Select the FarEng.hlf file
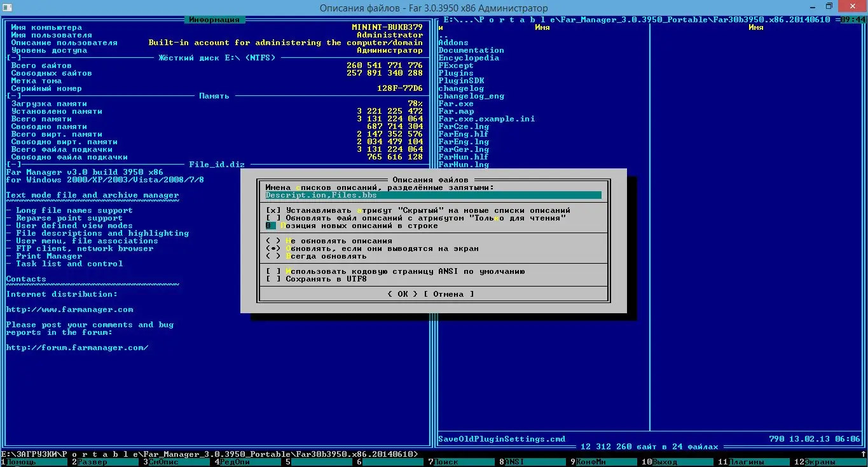Image resolution: width=868 pixels, height=467 pixels. pos(464,134)
